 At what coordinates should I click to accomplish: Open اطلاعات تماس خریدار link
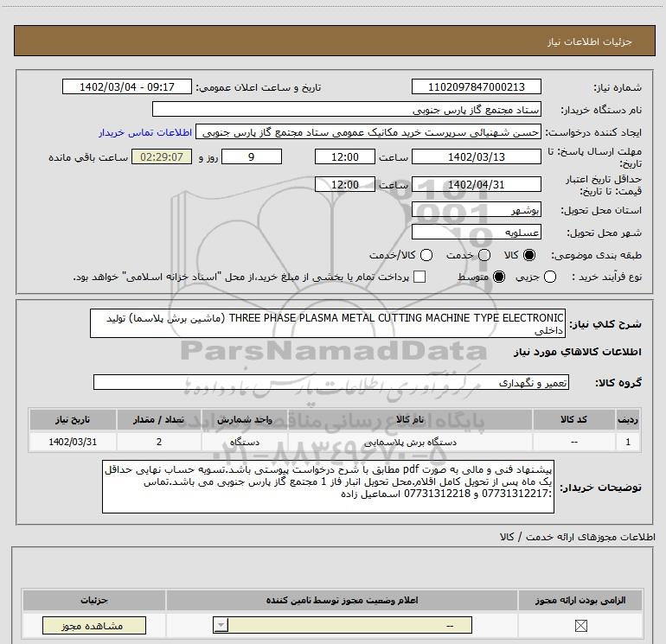(145, 132)
